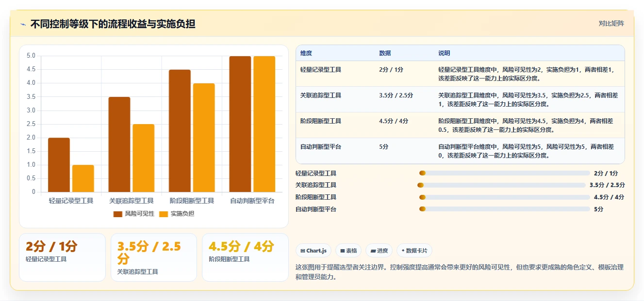Viewport: 644px width, 301px height.
Task: Click the 自动判断型平台 实施负担 bar
Action: 264,124
